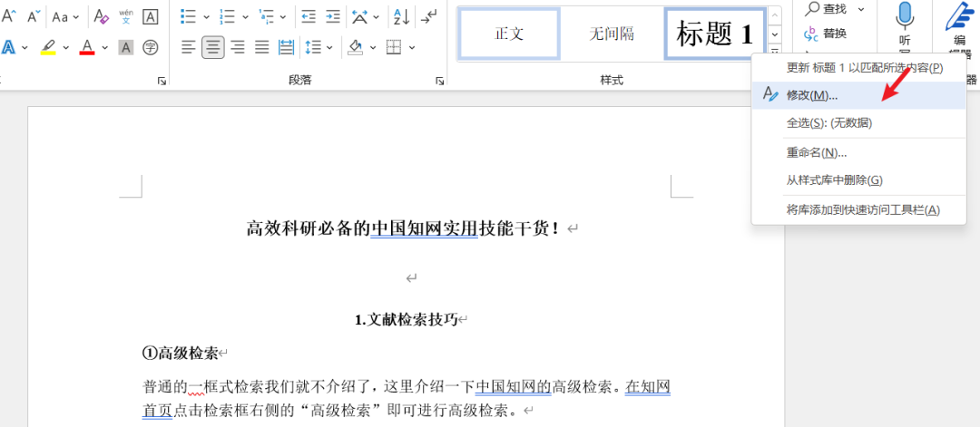Viewport: 980px width, 427px height.
Task: Increase paragraph indent
Action: point(333,16)
